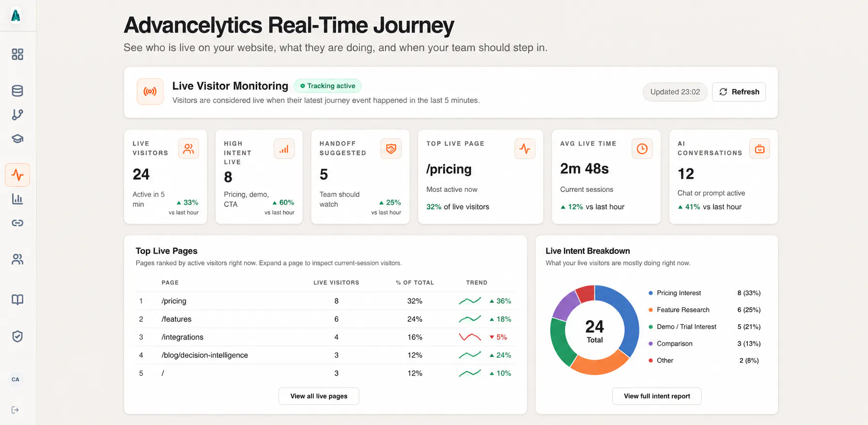Open the open book icon in sidebar
This screenshot has width=868, height=425.
point(17,299)
